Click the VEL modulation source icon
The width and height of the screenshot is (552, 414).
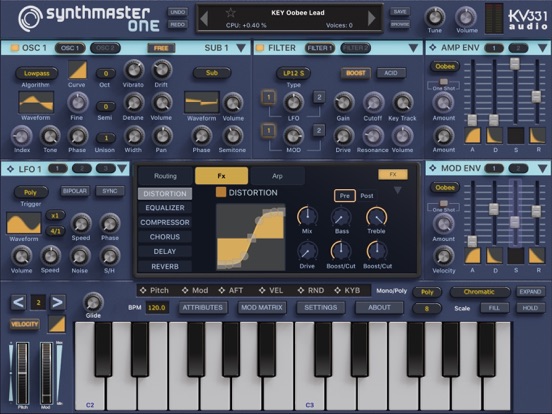pos(262,290)
